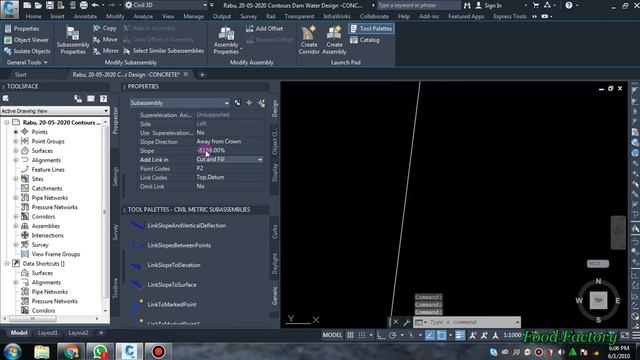Toggle snap mode in status bar

362,336
